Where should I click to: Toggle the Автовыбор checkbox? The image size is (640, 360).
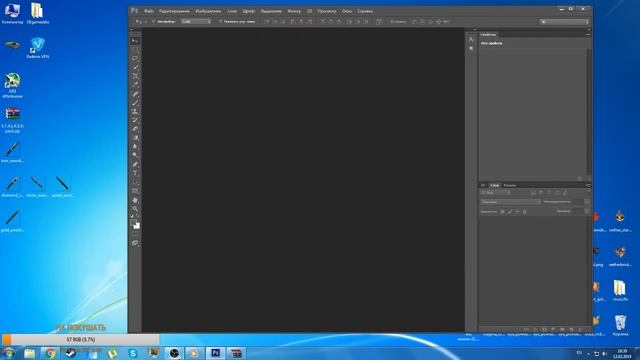(153, 21)
